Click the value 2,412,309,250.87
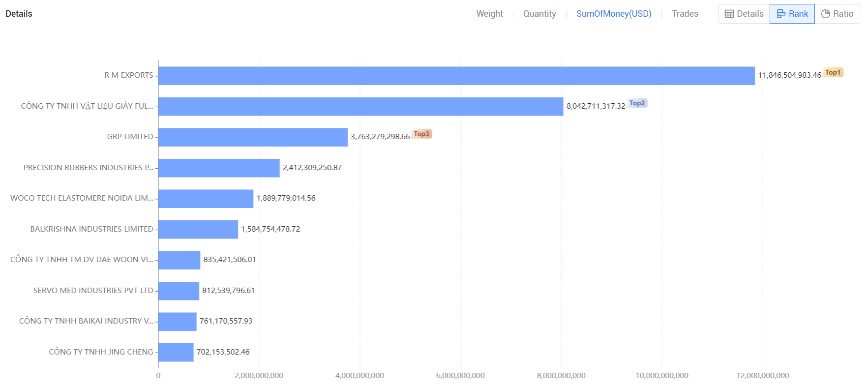This screenshot has width=868, height=387. pos(312,168)
